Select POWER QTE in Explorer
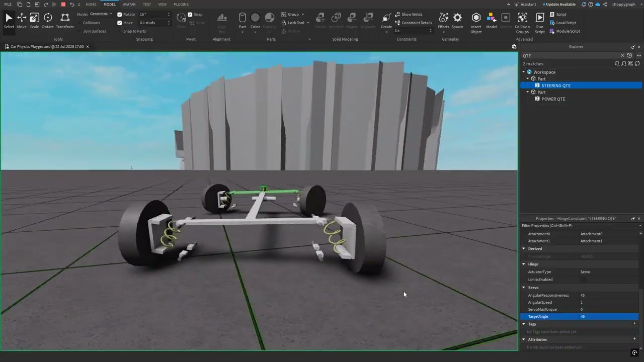Screen dimensions: 644x362 [553, 99]
